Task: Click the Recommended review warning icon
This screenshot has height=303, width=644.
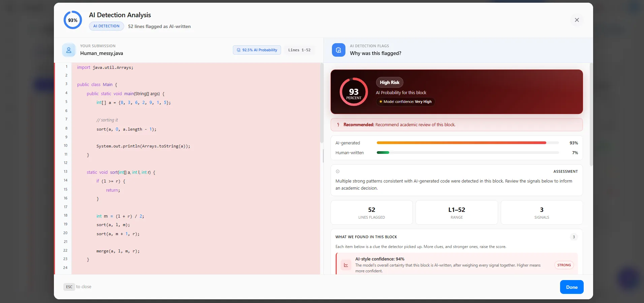Action: pyautogui.click(x=338, y=125)
